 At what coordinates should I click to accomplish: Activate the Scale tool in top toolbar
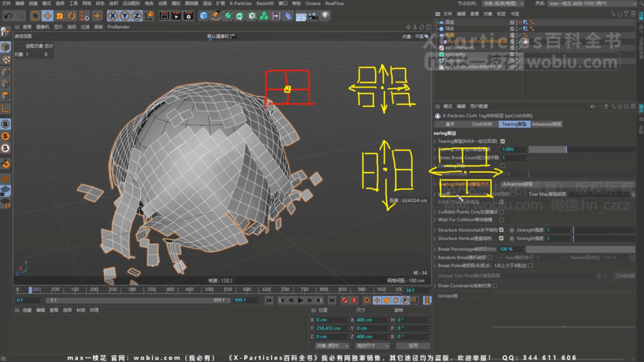(x=60, y=16)
